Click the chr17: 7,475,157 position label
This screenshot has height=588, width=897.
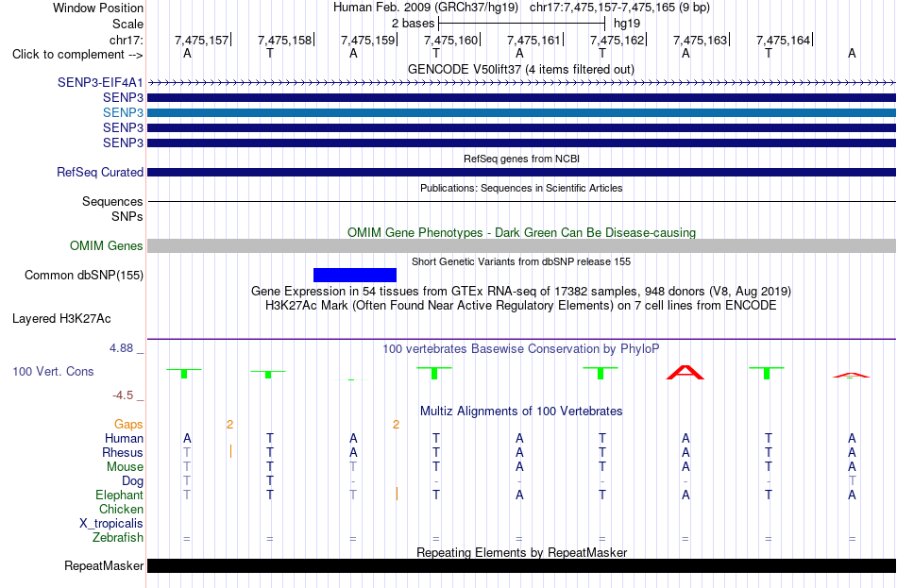coord(201,40)
